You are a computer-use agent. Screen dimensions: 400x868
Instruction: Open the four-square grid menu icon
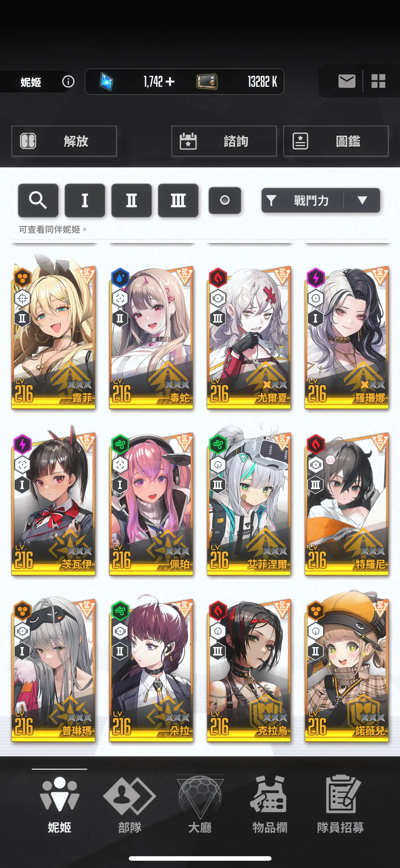[x=378, y=81]
